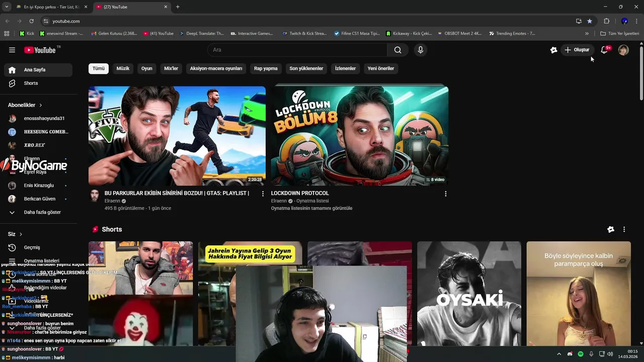Open more options for Lockdown Protocol playlist
644x362 pixels.
tap(445, 194)
